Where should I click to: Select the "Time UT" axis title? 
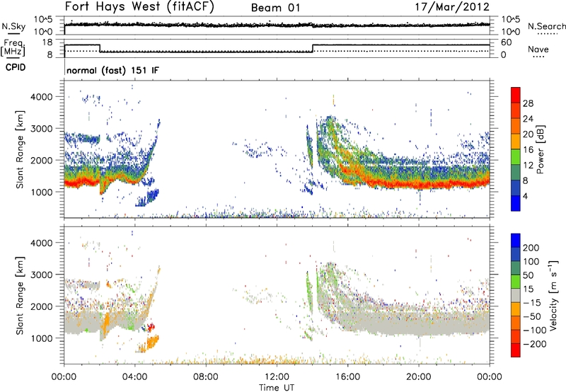(277, 387)
